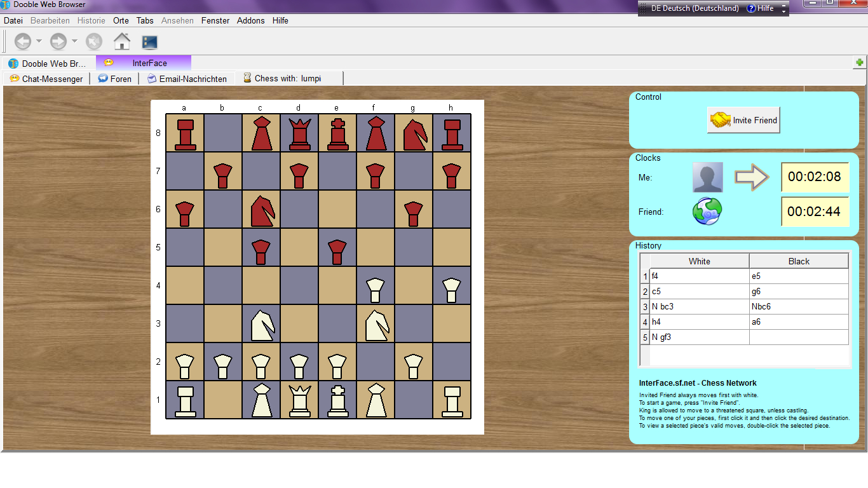Select history row 3 white move cell
868x488 pixels.
coord(699,307)
